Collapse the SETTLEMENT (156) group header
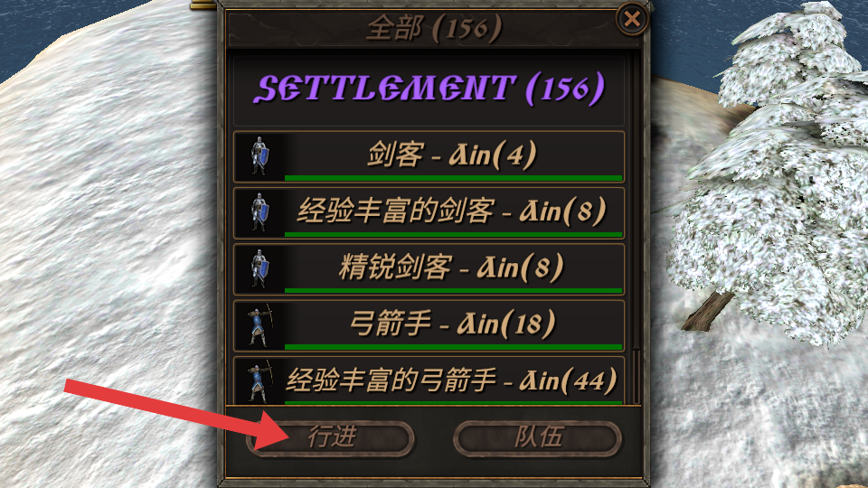This screenshot has width=868, height=488. click(429, 90)
